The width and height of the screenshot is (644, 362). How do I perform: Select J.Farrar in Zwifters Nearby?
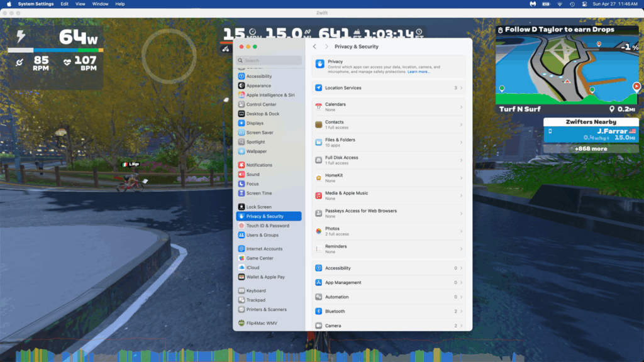(591, 134)
